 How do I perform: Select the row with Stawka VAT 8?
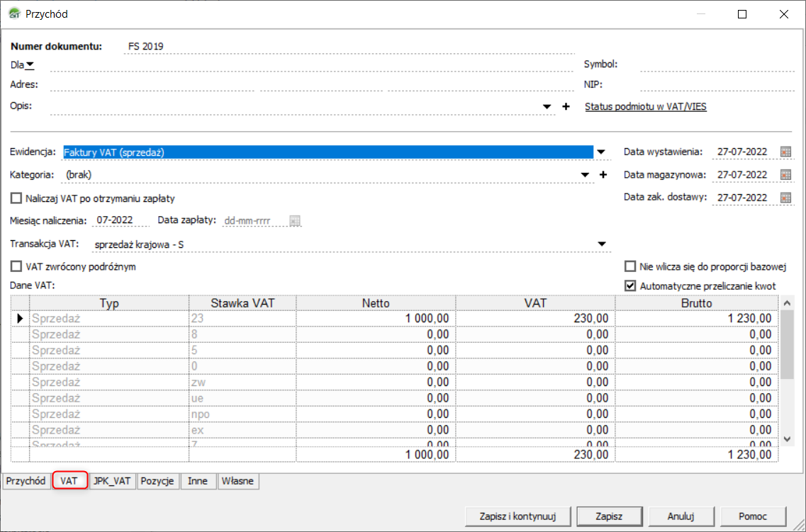point(395,334)
